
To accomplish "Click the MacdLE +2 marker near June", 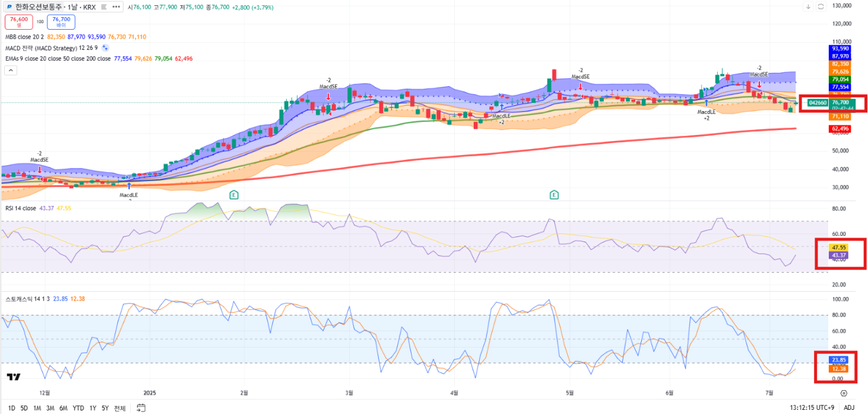I will 707,115.
